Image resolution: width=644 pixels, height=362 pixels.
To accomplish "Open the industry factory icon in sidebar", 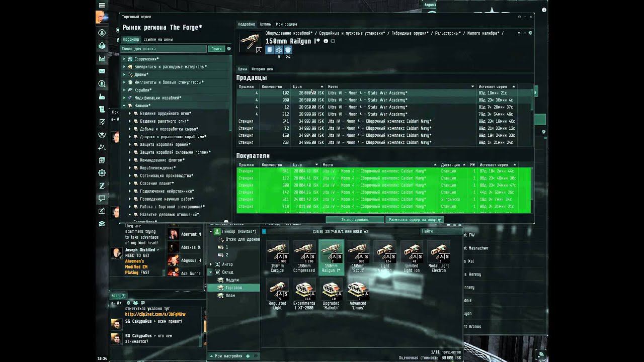I will pyautogui.click(x=102, y=97).
